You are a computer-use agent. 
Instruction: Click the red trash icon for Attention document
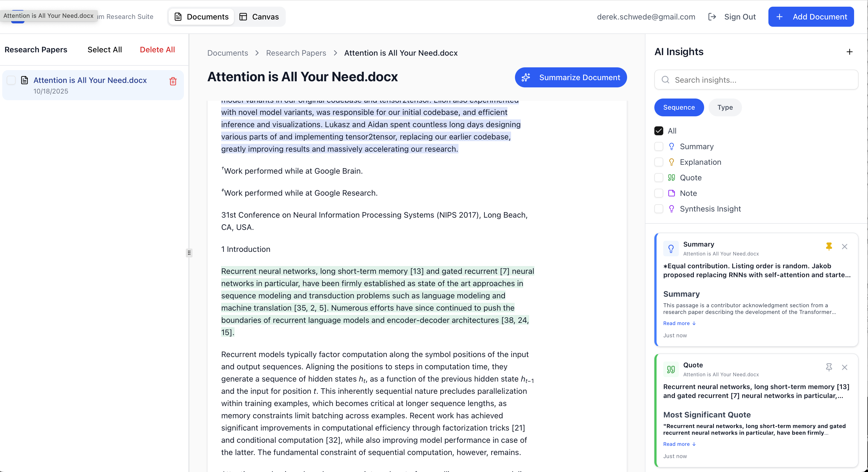pyautogui.click(x=173, y=81)
